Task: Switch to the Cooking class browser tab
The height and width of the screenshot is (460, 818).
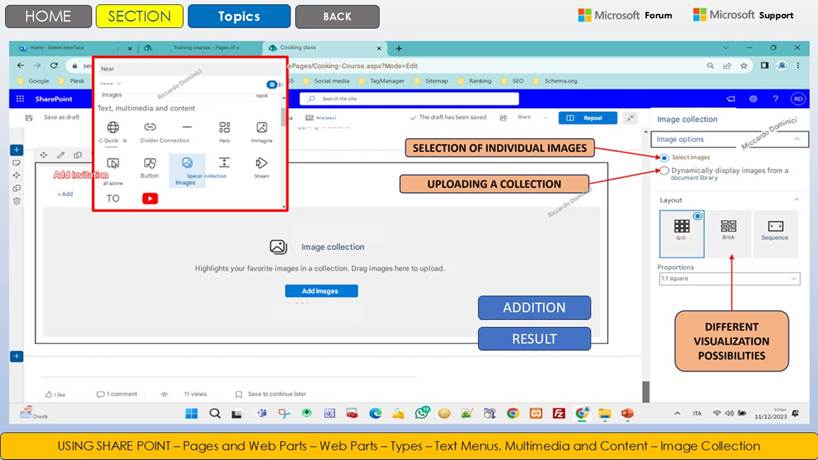Action: (326, 47)
